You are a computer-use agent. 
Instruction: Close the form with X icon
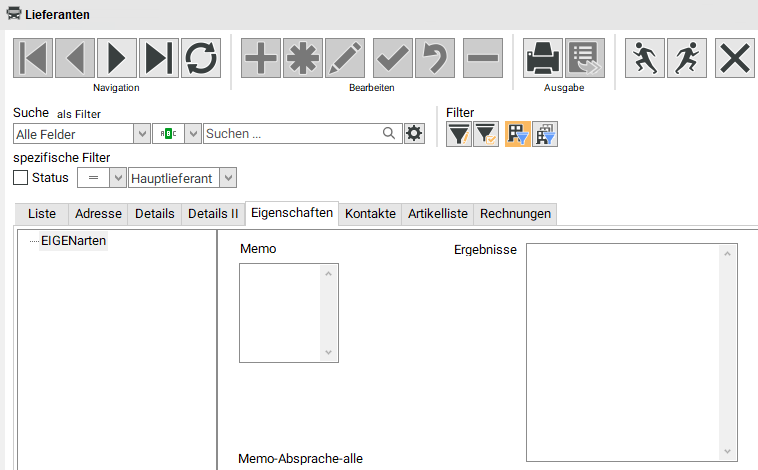[735, 58]
